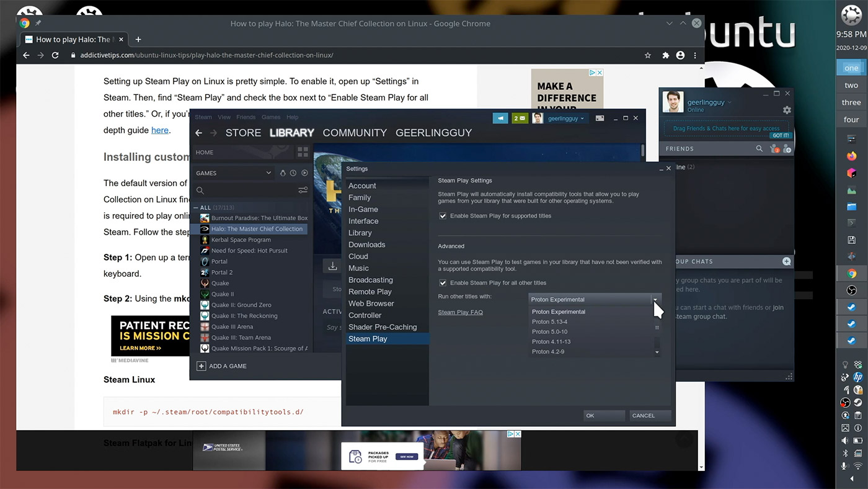Toggle Steam library grid collections view

click(303, 152)
